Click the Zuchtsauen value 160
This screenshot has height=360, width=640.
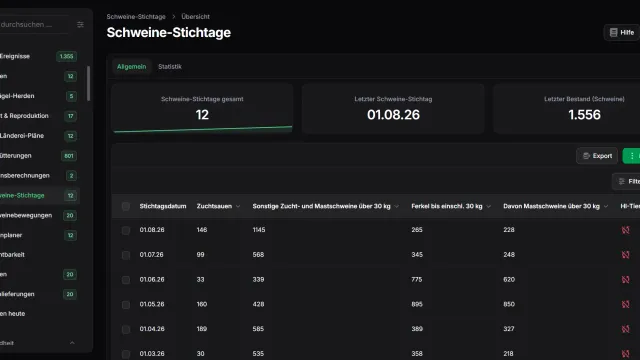[202, 304]
